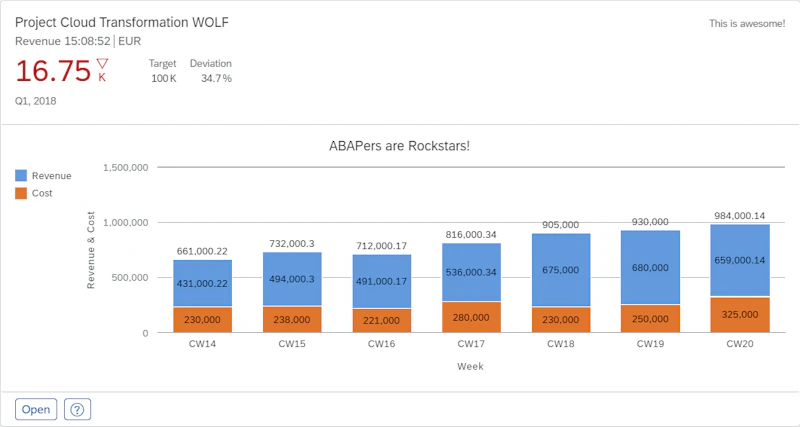Click the Open button
The image size is (800, 427).
36,409
